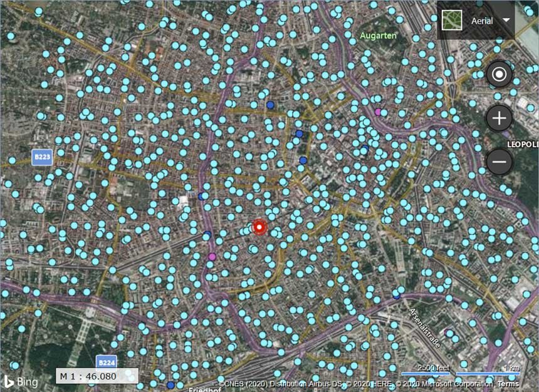Click the magenta point lower-left of red marker
This screenshot has height=392, width=539.
click(x=212, y=257)
